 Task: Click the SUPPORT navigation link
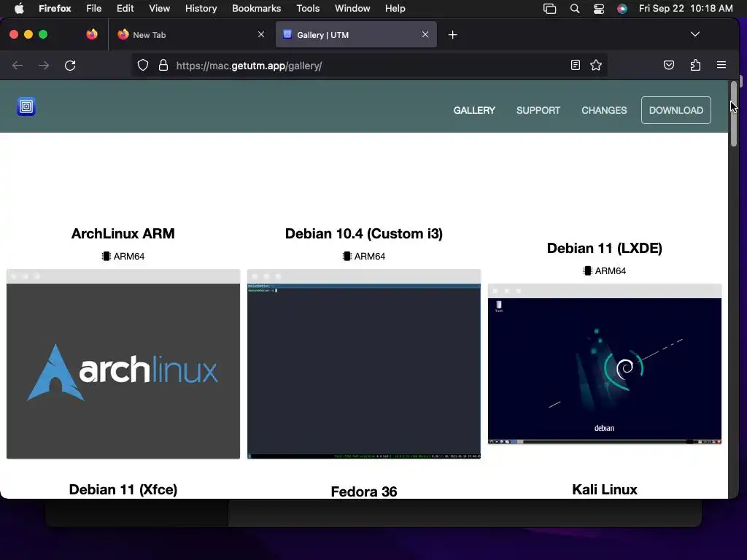click(x=538, y=110)
